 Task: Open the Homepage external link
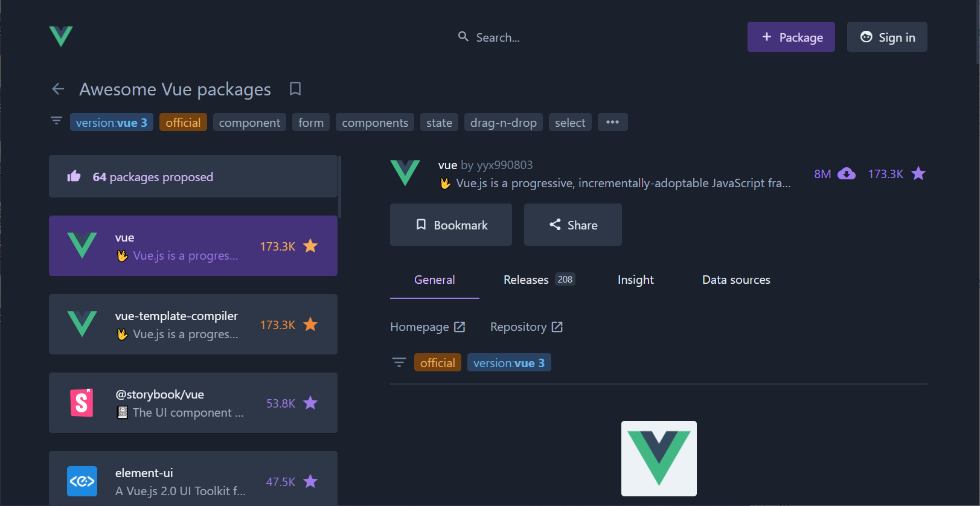(x=428, y=327)
